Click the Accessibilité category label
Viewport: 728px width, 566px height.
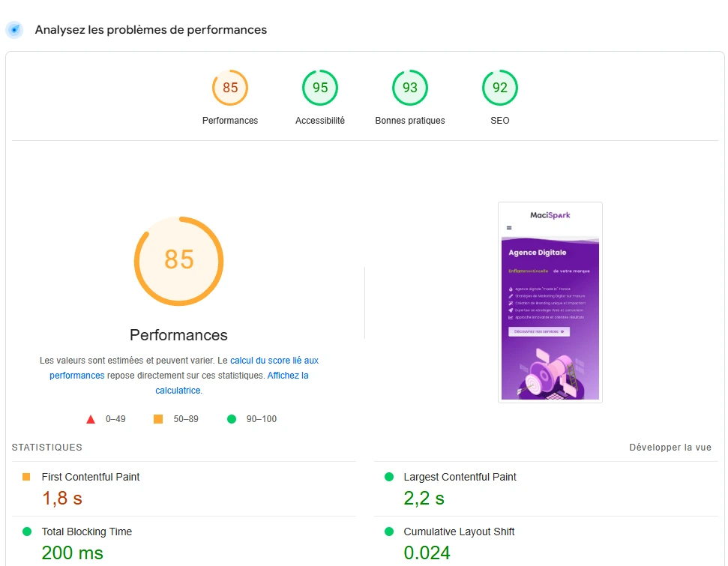coord(320,120)
